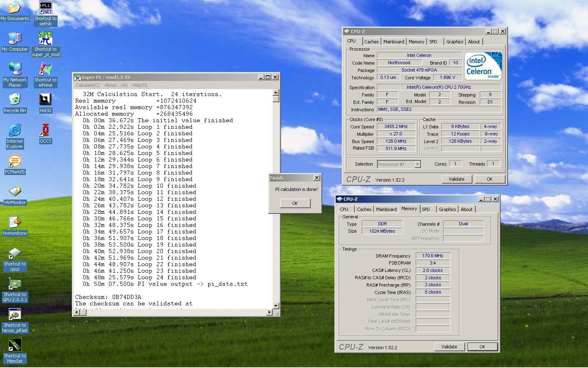Select the OCCT desktop icon
The width and height of the screenshot is (588, 368).
45,134
